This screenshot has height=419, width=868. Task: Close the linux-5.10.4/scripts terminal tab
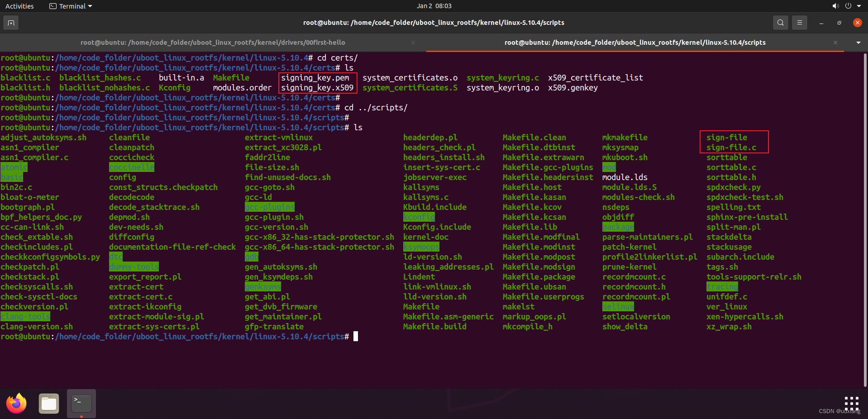point(835,43)
